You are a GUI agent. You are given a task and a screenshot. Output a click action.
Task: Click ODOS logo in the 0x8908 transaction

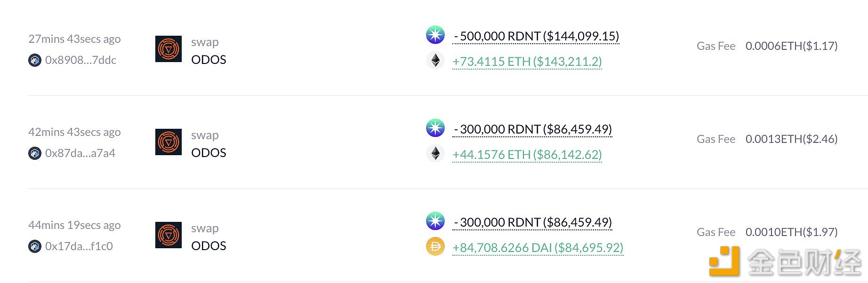pyautogui.click(x=169, y=49)
